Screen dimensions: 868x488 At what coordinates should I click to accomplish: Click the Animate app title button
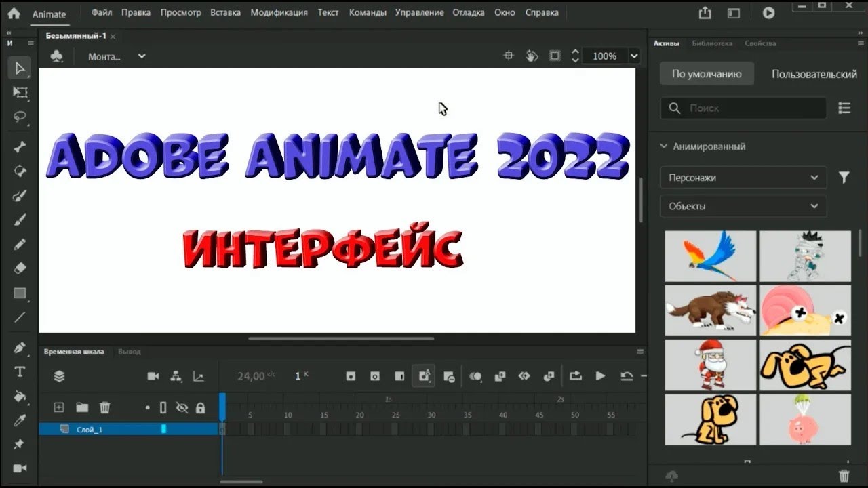(50, 14)
